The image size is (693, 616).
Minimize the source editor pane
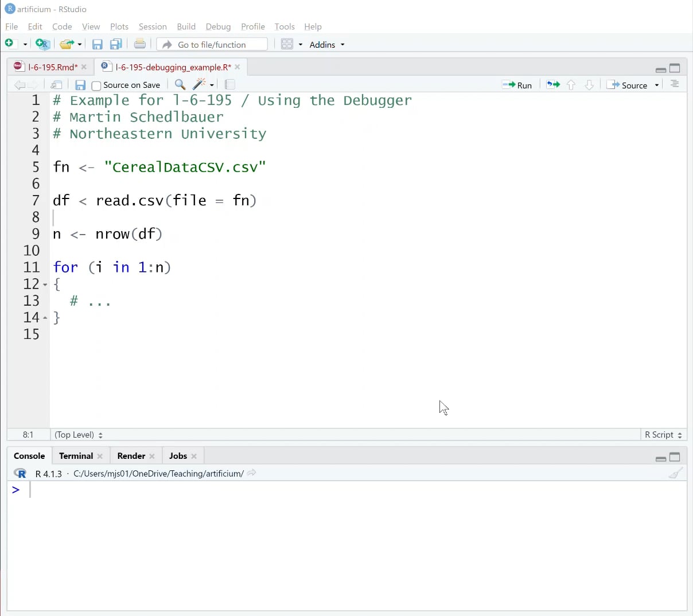click(661, 69)
